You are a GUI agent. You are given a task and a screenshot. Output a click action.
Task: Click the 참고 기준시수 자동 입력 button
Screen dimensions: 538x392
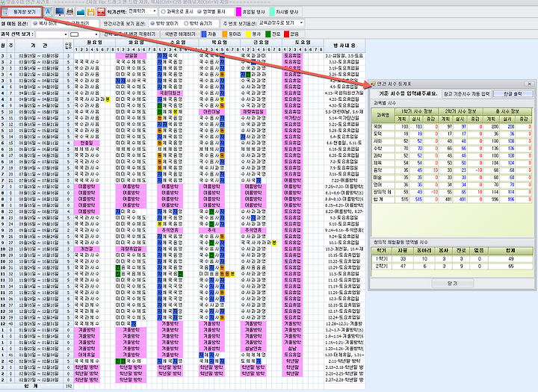(466, 93)
